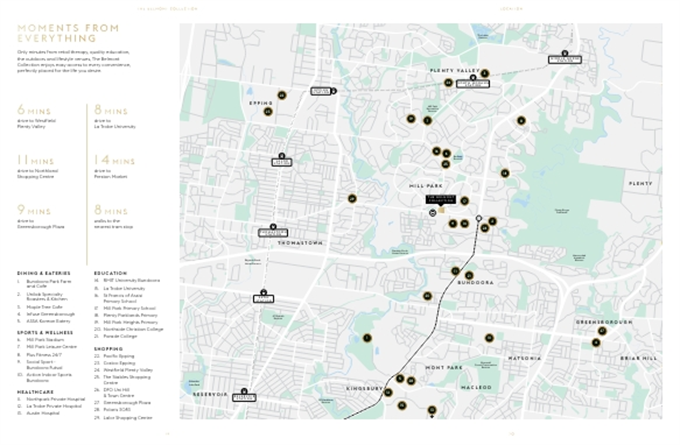This screenshot has width=680, height=445.
Task: Select the Sports & Wellness legend heading
Action: click(x=46, y=333)
